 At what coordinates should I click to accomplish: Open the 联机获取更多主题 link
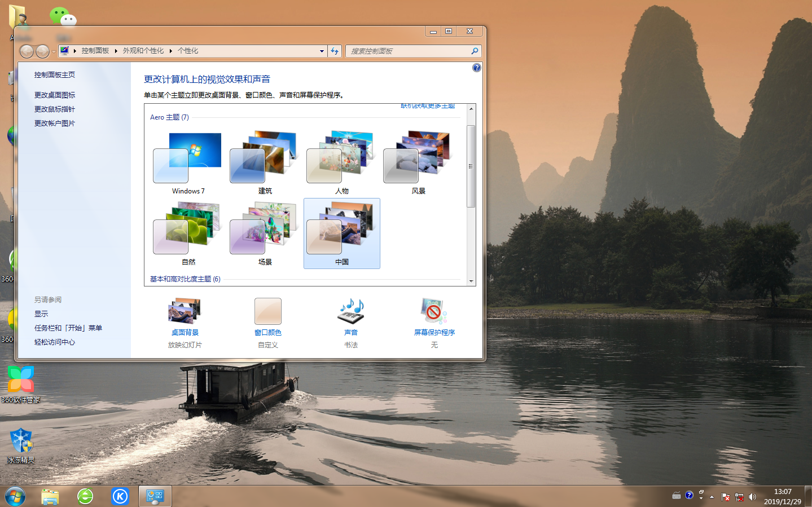tap(428, 105)
